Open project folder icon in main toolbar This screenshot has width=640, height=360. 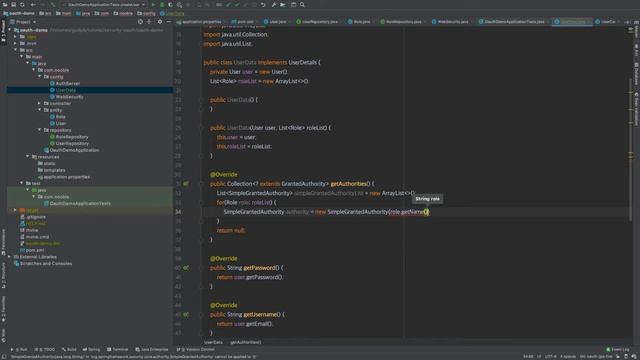(x=5, y=4)
